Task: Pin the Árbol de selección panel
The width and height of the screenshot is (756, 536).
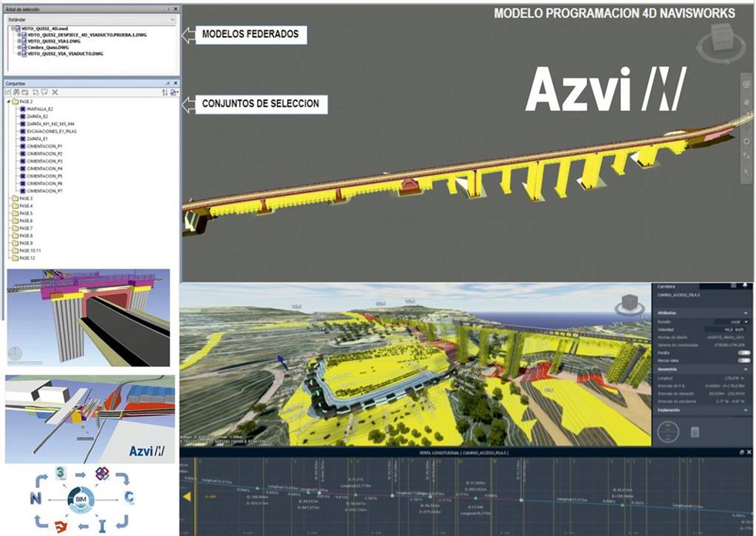Action: 168,8
